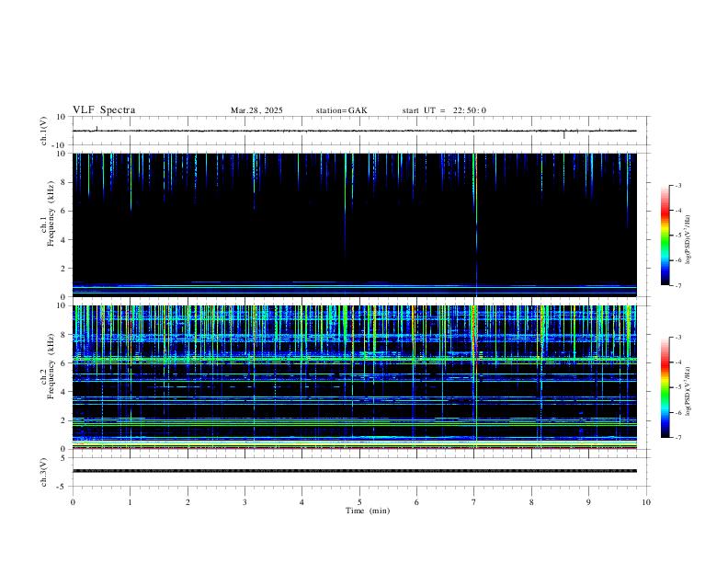
Task: Click the x-axis tick label "9"
Action: pos(588,502)
